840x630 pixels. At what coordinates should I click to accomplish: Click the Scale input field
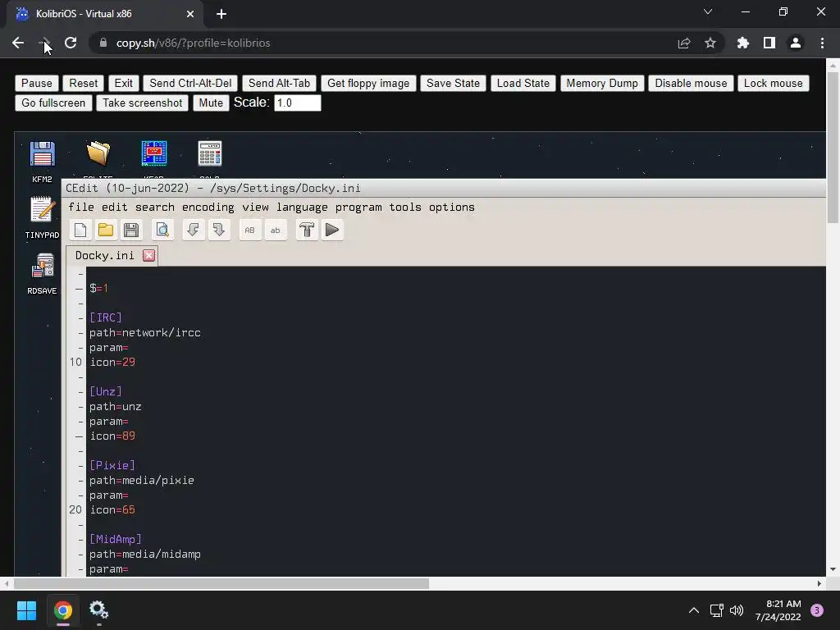click(297, 103)
